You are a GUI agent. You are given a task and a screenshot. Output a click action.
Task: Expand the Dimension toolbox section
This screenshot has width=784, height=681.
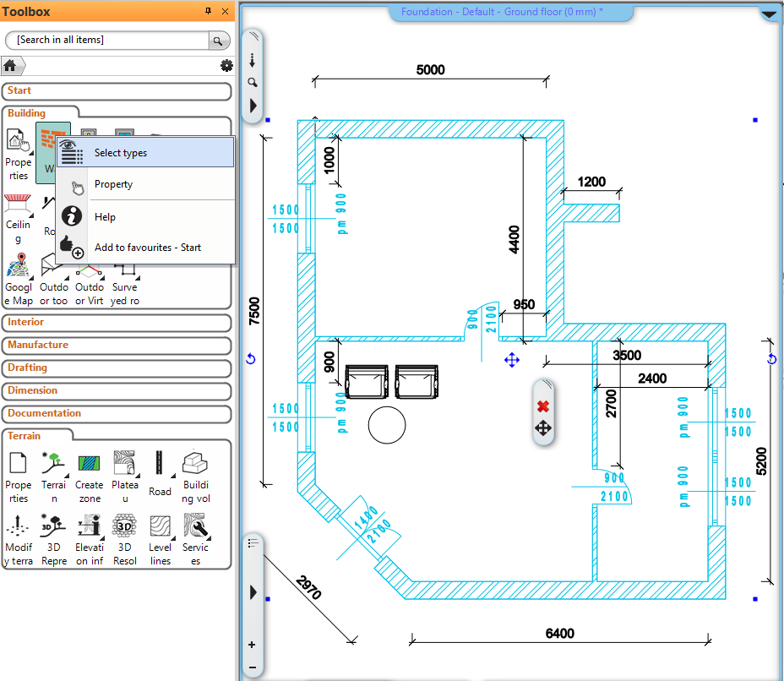pyautogui.click(x=117, y=391)
